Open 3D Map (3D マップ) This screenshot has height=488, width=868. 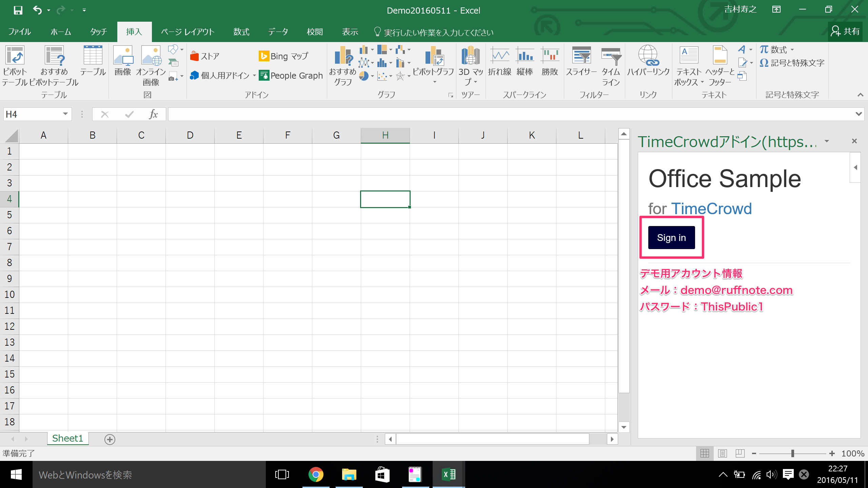tap(471, 66)
